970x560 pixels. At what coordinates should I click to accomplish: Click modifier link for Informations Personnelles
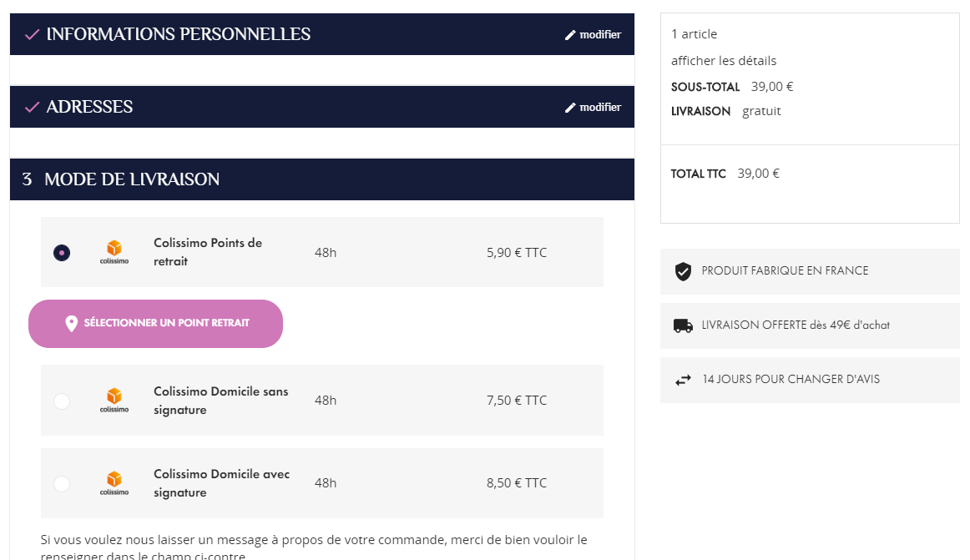coord(600,35)
